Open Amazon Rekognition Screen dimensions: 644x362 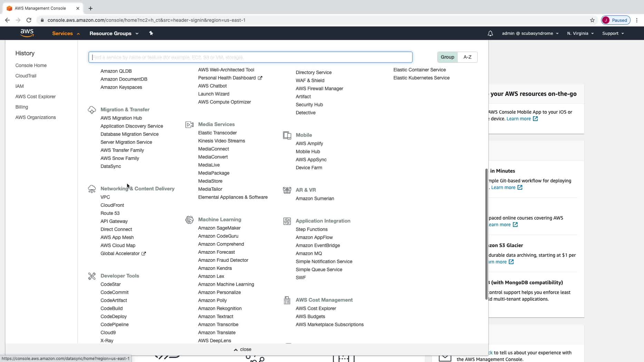point(220,309)
